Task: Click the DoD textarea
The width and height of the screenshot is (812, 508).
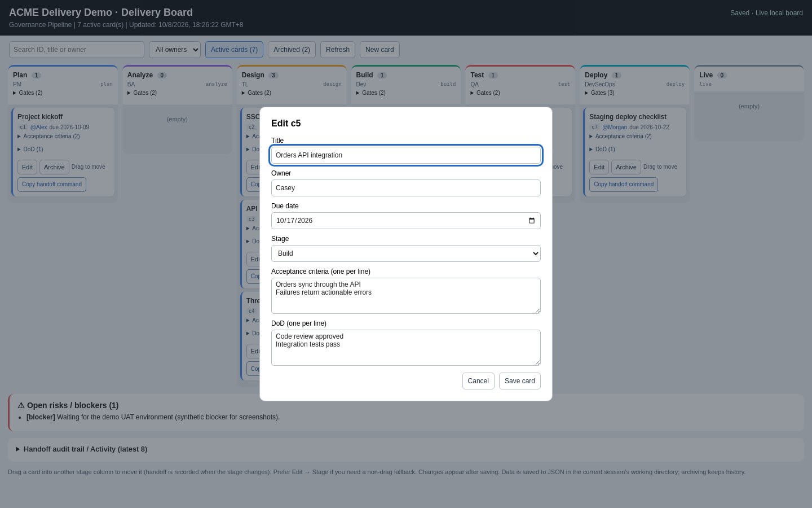Action: 406,348
